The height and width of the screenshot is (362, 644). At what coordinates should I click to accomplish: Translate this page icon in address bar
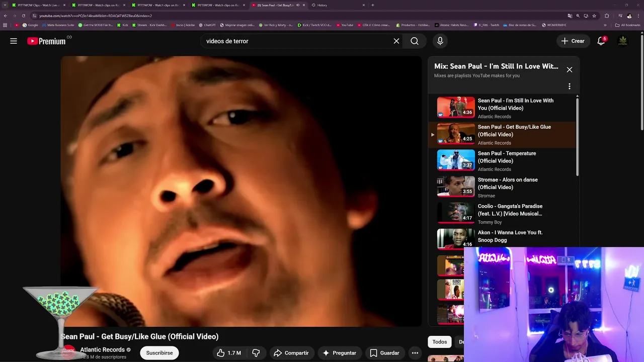coord(570,16)
